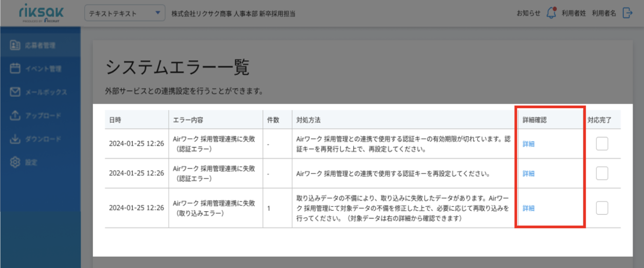Click the date in the 認証キーを再設定 row
The image size is (644, 268).
pos(136,173)
